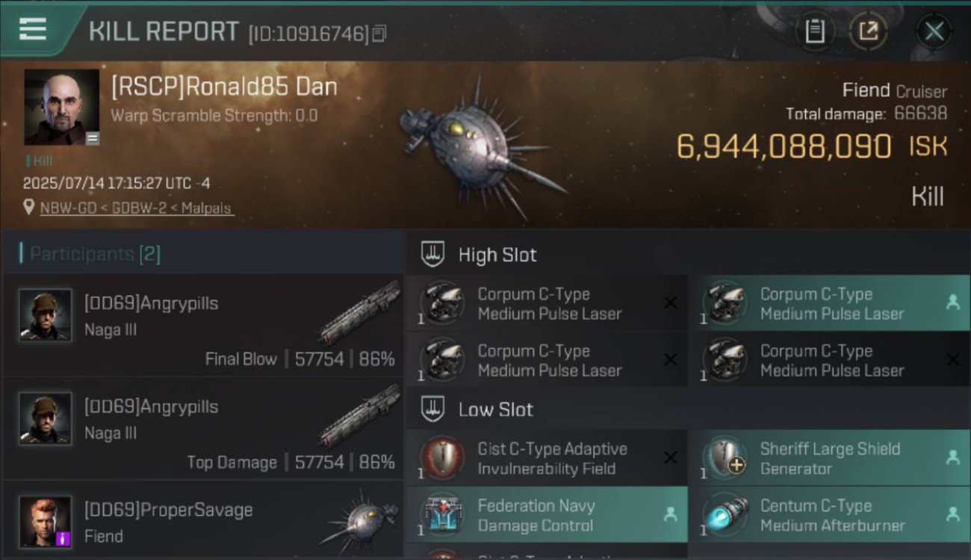Open Angrypills Final Blow participant entry
971x560 pixels.
[202, 326]
